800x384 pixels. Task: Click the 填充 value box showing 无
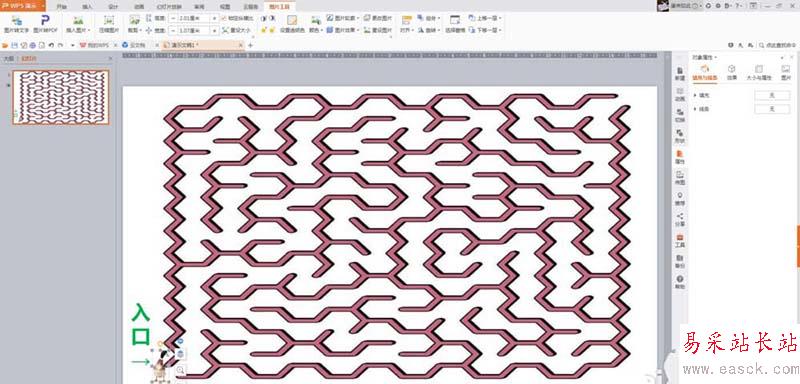772,95
